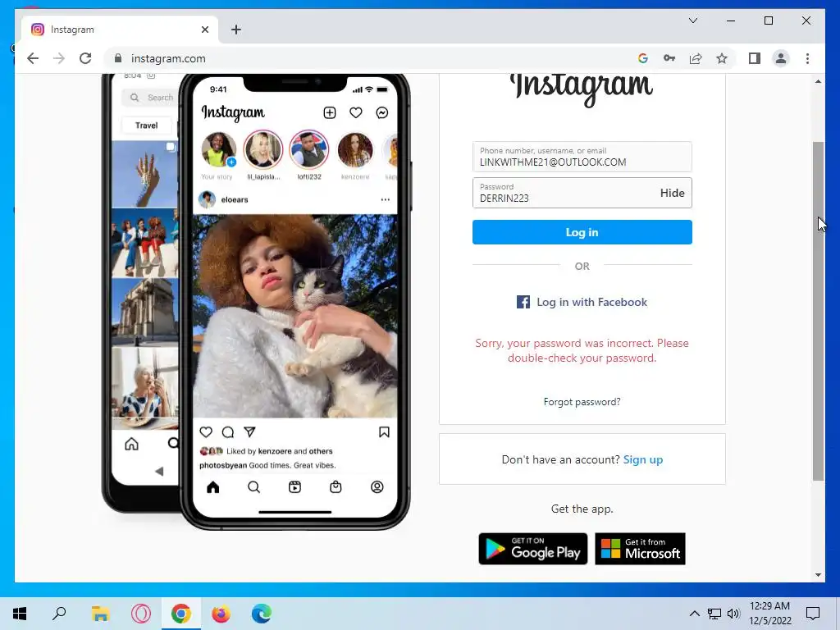Click the blue Log in button
Viewport: 840px width, 630px height.
(582, 232)
